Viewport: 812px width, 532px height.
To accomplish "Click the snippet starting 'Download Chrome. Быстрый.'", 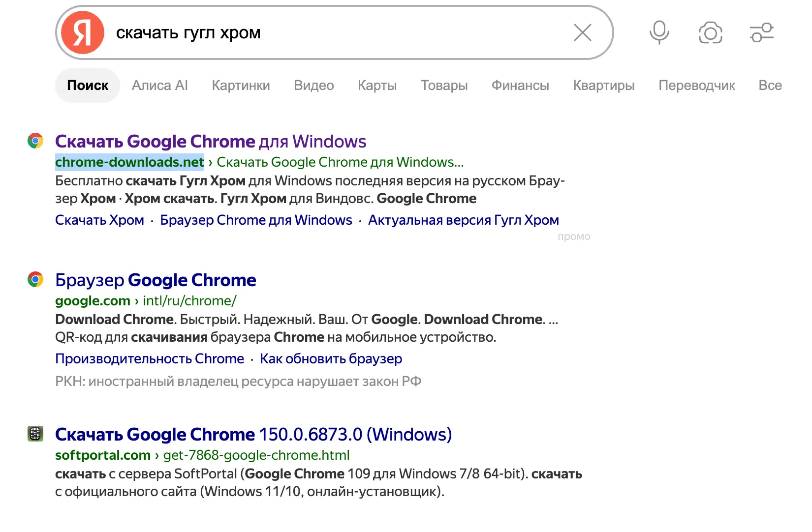I will [307, 328].
